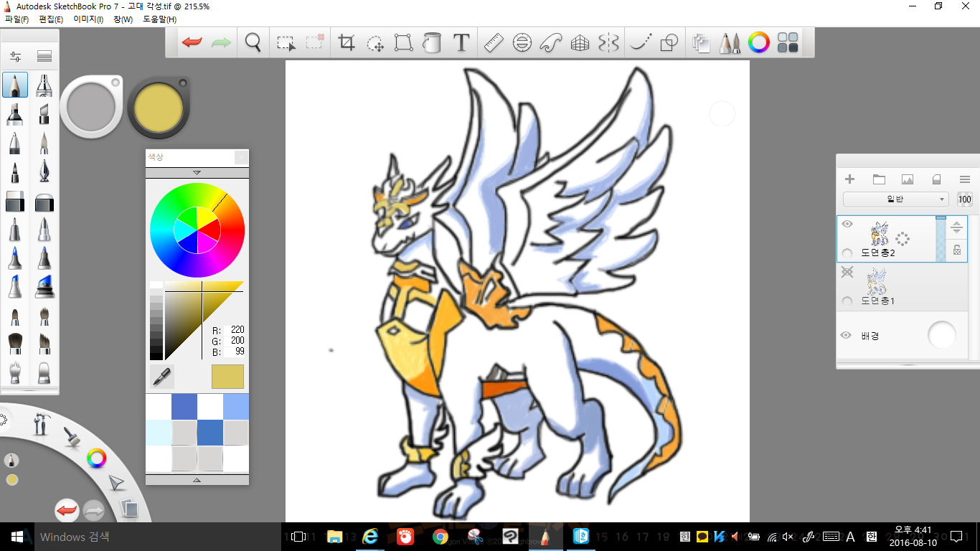Image resolution: width=980 pixels, height=551 pixels.
Task: Select the Quick Transform lasso tool
Action: (375, 43)
